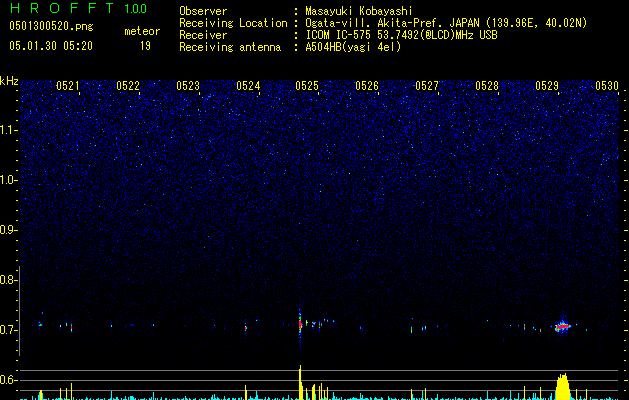Image resolution: width=629 pixels, height=400 pixels.
Task: Click the 0530 time marker
Action: pyautogui.click(x=607, y=86)
